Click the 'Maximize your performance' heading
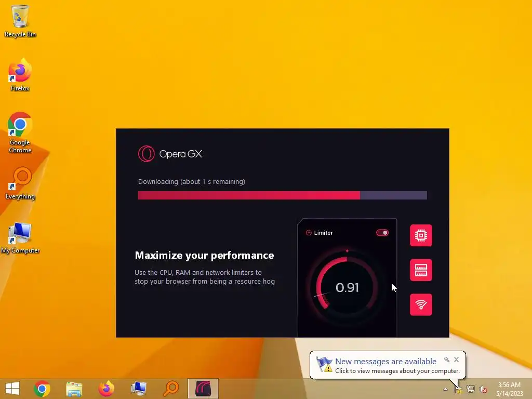Screen dimensions: 532x399 tap(204, 255)
